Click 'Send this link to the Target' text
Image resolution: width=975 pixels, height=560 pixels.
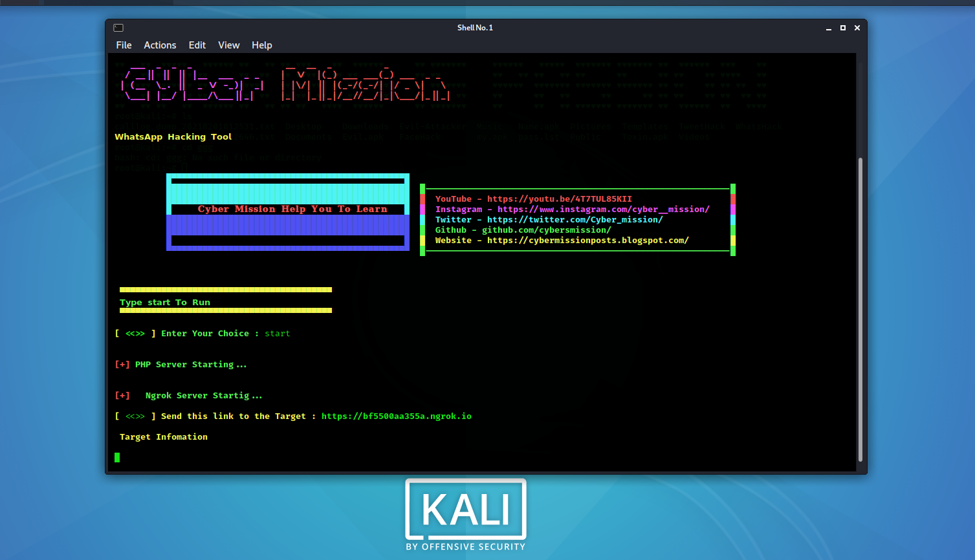234,416
